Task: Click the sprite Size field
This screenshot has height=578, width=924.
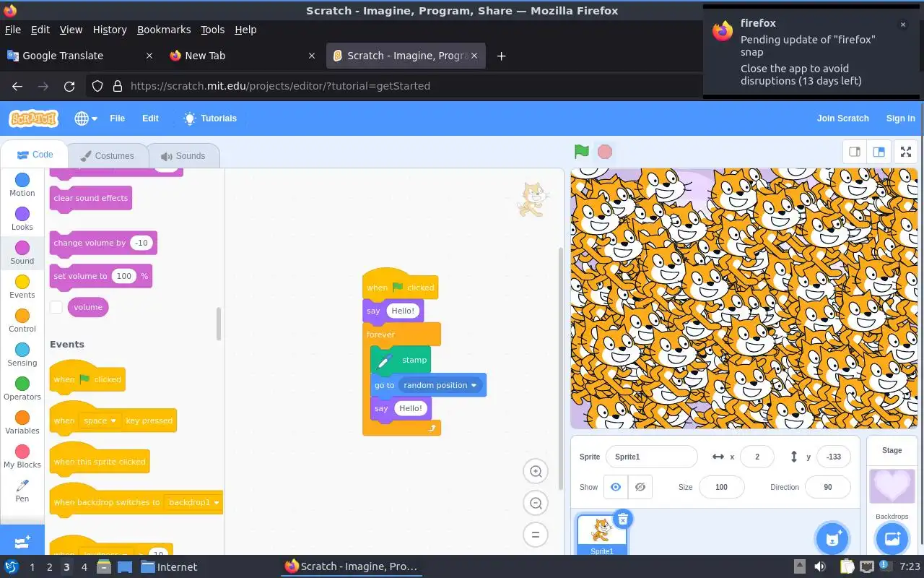Action: 721,487
